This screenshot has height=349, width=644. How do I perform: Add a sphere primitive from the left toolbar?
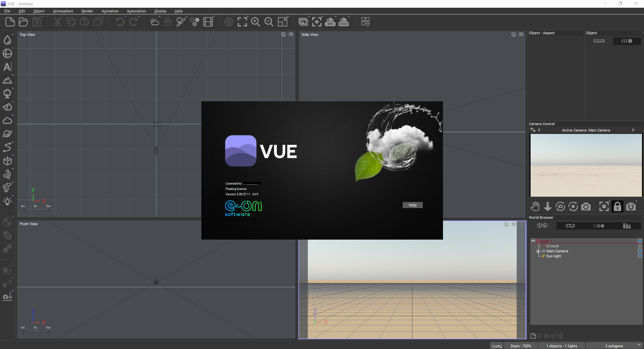(x=7, y=53)
